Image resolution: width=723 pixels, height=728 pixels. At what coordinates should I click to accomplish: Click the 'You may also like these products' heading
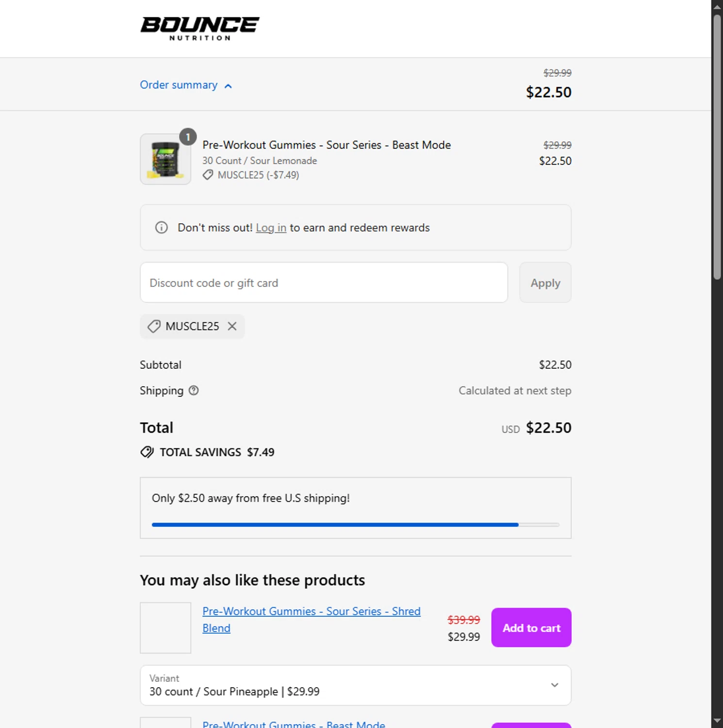tap(252, 580)
